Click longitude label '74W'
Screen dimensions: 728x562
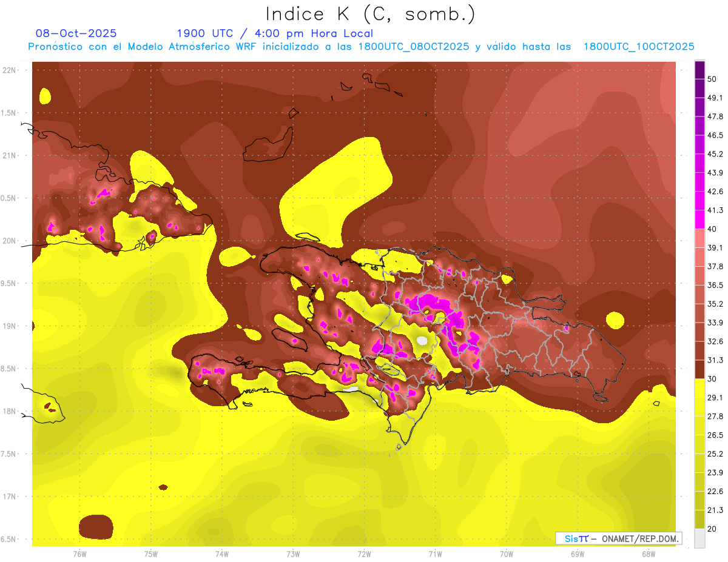[x=222, y=554]
